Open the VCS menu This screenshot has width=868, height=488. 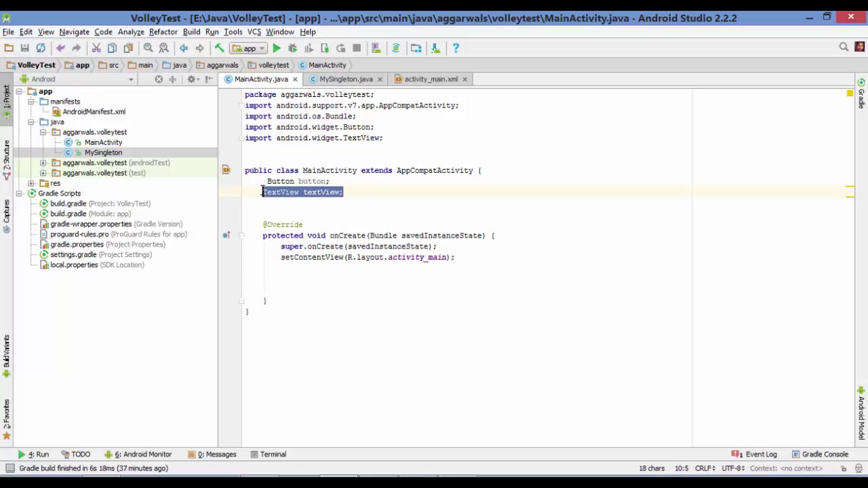click(x=254, y=32)
